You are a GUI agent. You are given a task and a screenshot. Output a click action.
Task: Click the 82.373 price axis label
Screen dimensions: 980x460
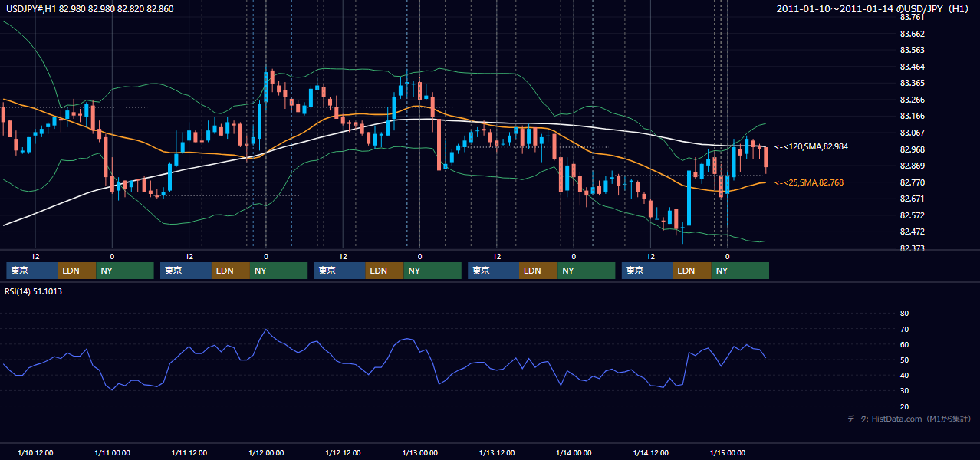[913, 248]
